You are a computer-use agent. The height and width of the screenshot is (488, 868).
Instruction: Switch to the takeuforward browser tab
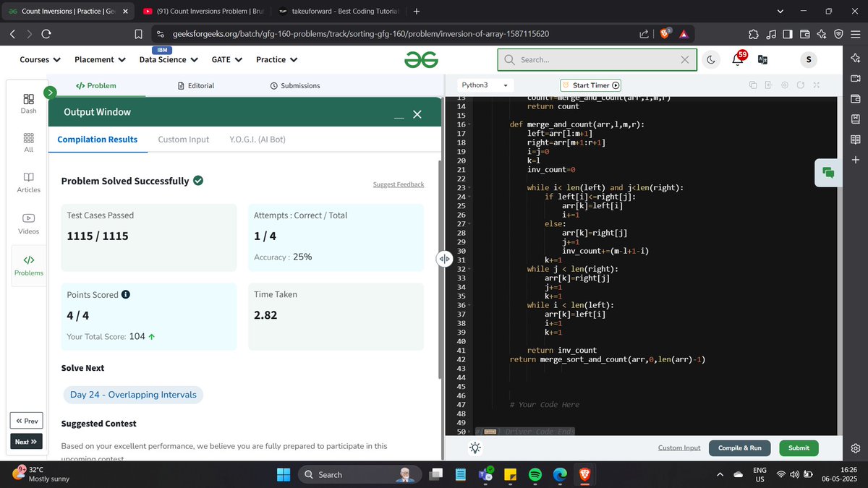[339, 12]
